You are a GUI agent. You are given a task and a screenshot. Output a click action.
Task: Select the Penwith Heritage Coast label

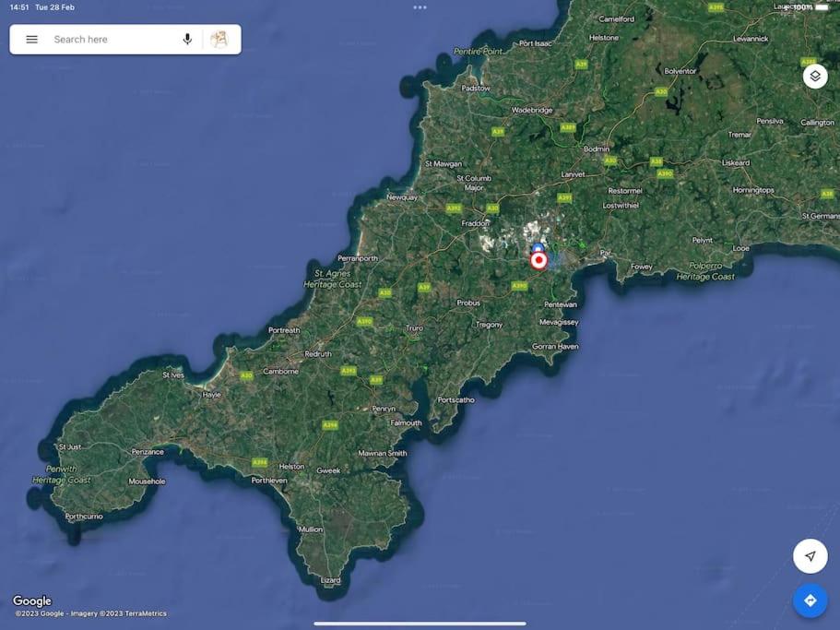click(61, 475)
